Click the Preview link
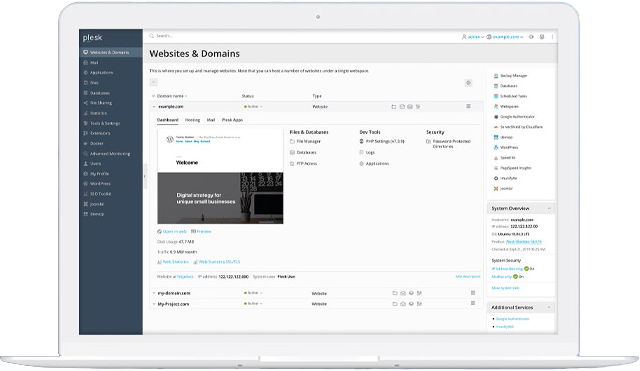This screenshot has width=640, height=371. pos(201,231)
